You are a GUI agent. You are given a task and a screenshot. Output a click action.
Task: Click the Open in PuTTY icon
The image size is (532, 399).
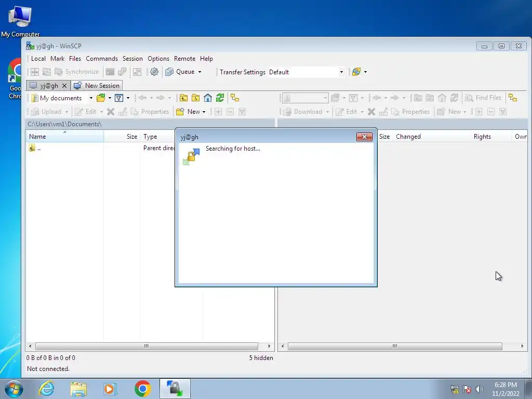pyautogui.click(x=122, y=72)
